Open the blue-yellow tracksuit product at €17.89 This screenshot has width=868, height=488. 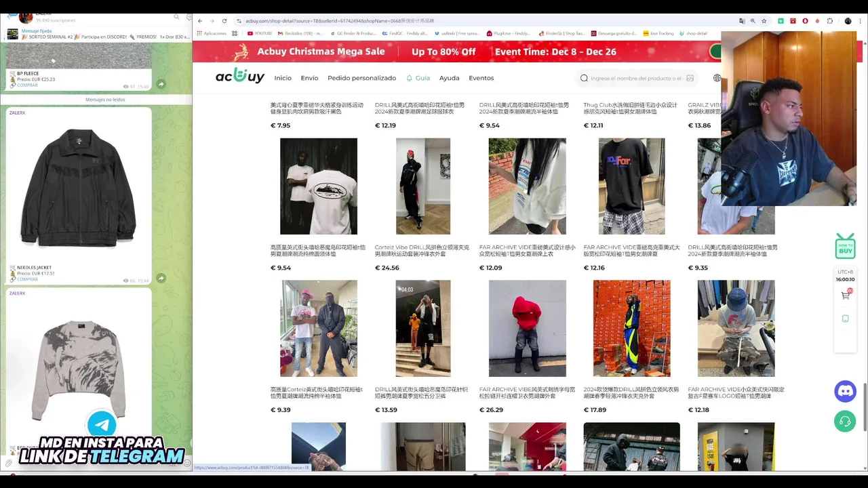[x=631, y=329]
